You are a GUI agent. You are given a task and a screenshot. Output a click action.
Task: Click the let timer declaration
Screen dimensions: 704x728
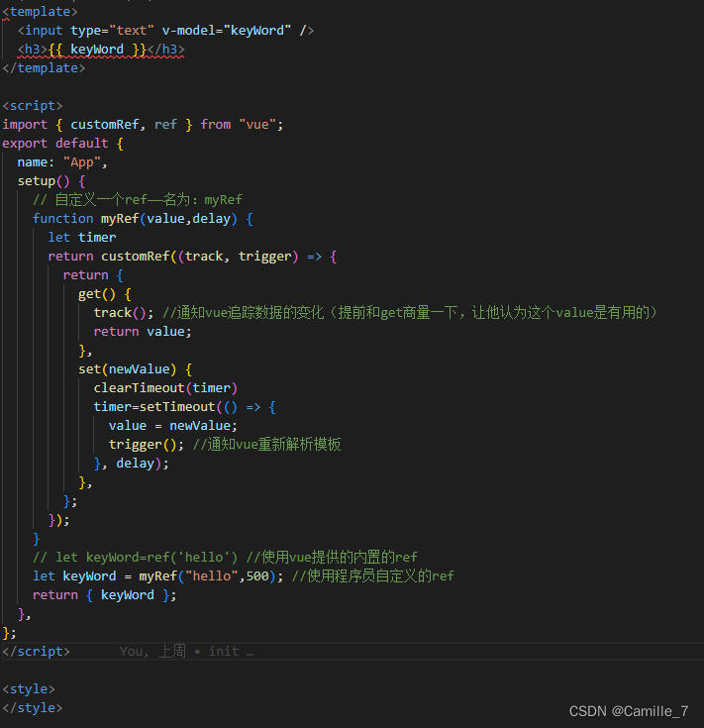point(81,238)
